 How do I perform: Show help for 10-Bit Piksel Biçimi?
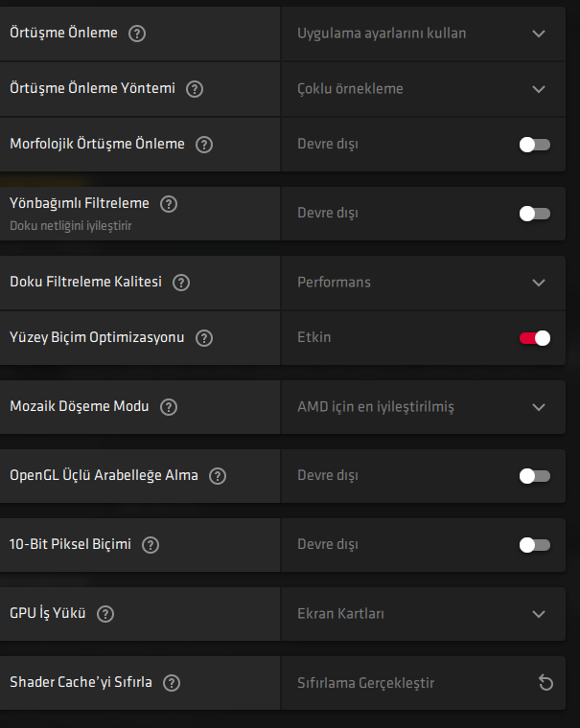pyautogui.click(x=151, y=545)
